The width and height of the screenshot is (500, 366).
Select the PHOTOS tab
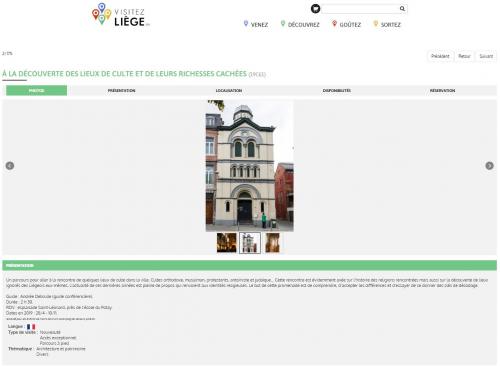(36, 91)
